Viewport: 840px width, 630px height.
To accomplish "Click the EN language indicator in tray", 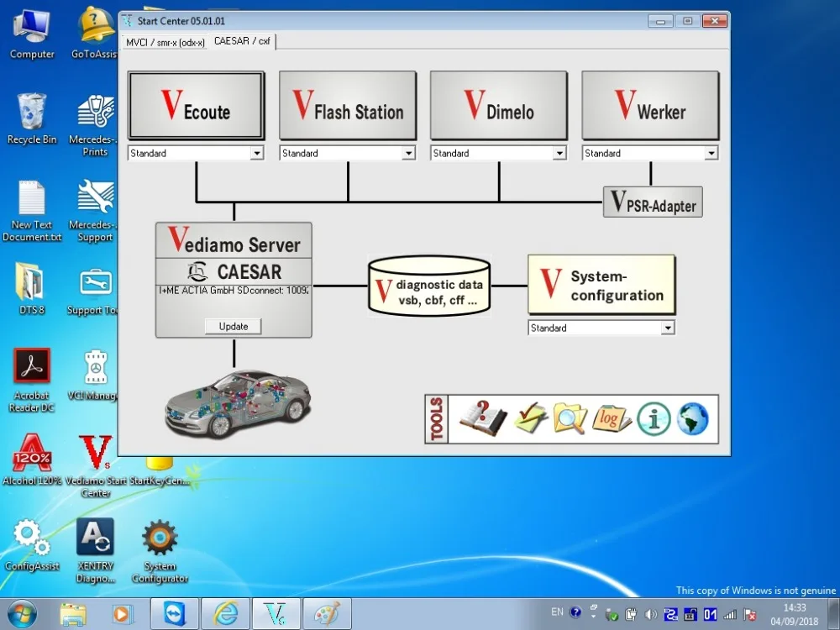I will point(557,612).
